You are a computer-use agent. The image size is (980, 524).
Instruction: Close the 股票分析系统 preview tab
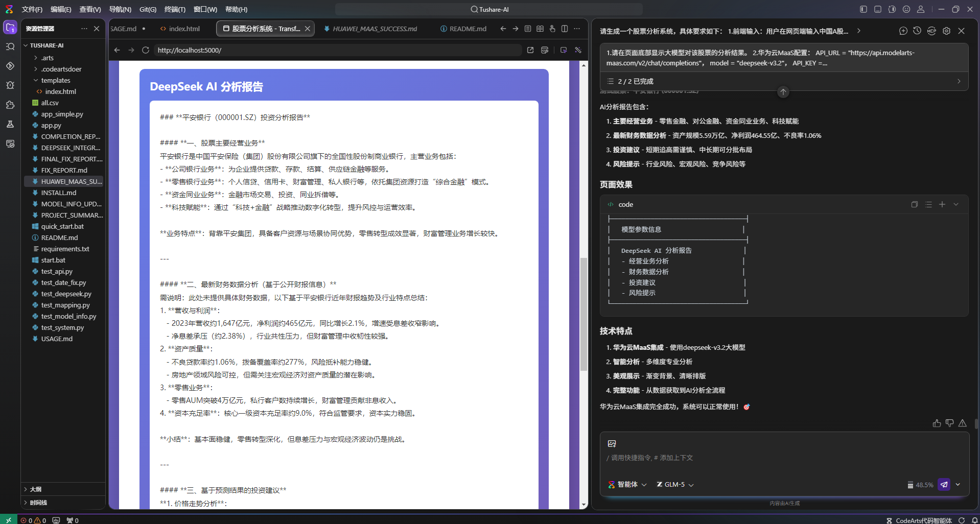(308, 29)
